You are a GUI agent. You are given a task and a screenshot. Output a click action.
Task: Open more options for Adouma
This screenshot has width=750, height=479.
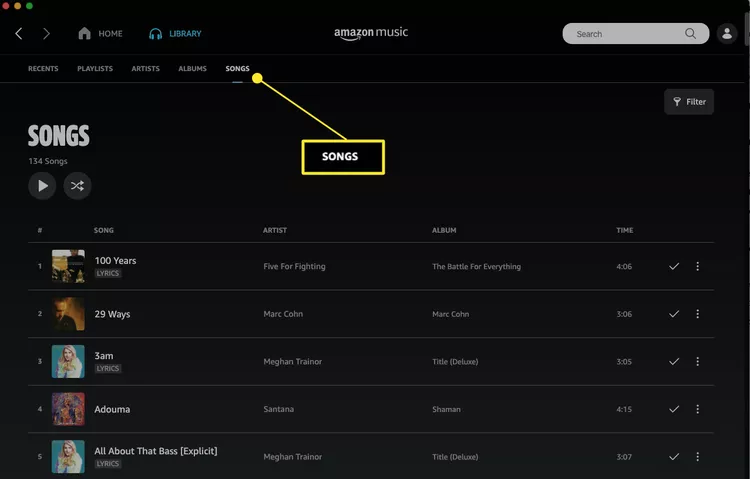pos(697,409)
